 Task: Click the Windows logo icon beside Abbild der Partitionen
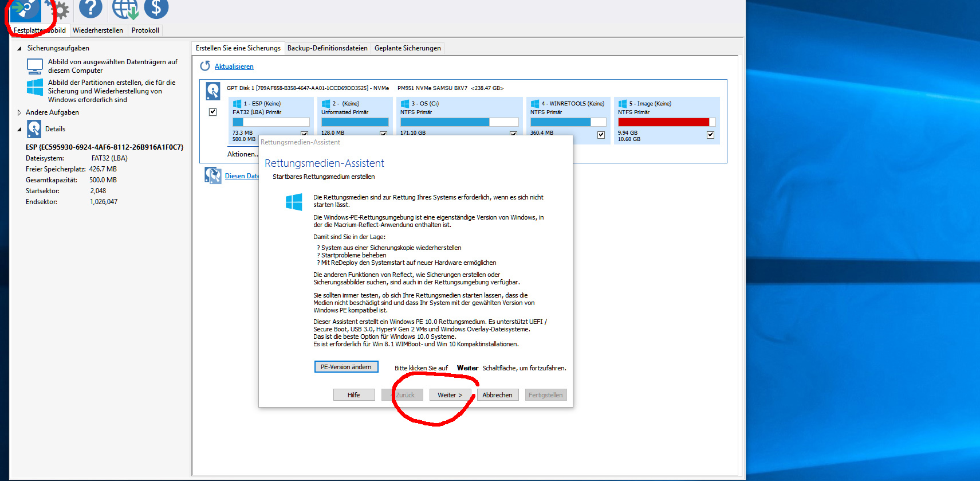click(x=35, y=87)
